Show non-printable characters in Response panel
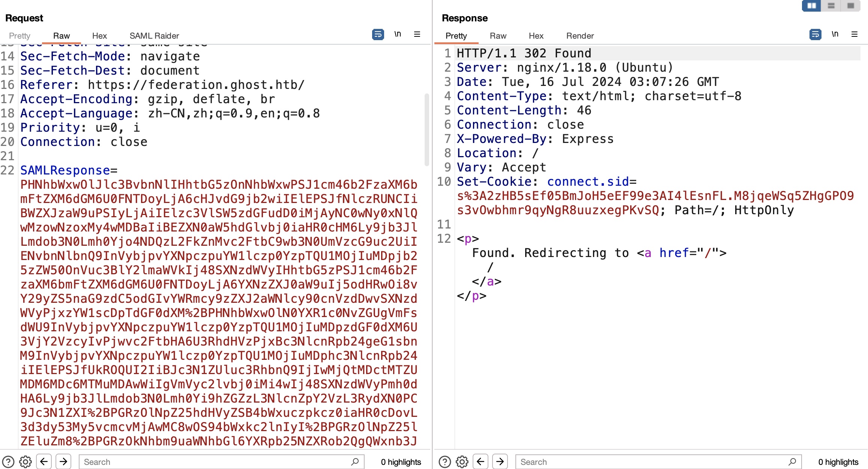 (x=835, y=34)
